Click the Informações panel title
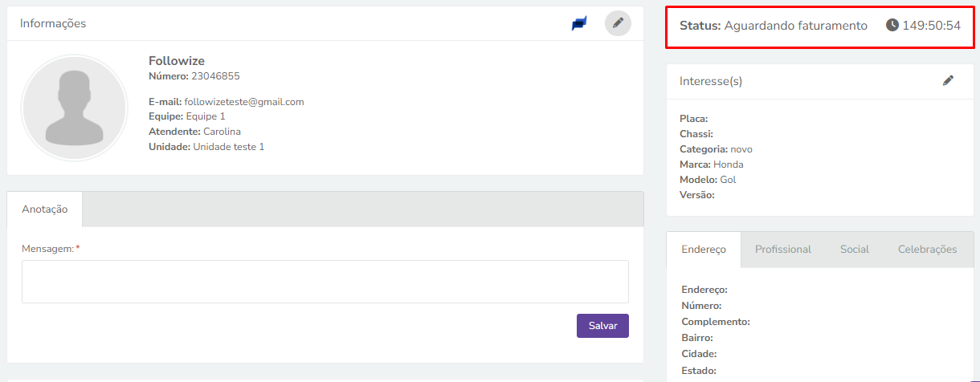This screenshot has height=382, width=980. point(53,23)
